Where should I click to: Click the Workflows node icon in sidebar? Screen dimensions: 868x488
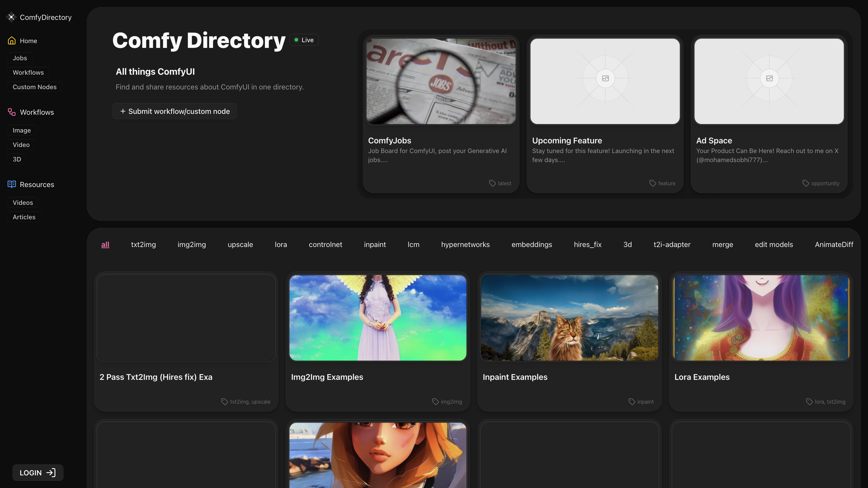pos(11,112)
